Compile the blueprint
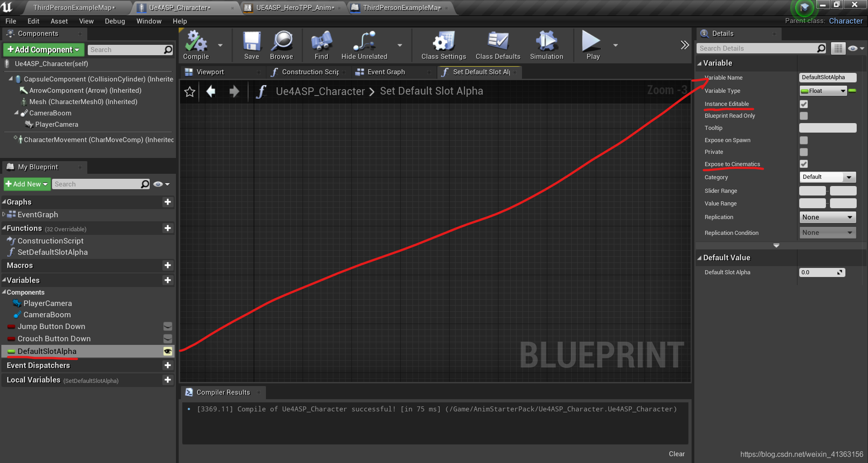868x463 pixels. pyautogui.click(x=196, y=45)
